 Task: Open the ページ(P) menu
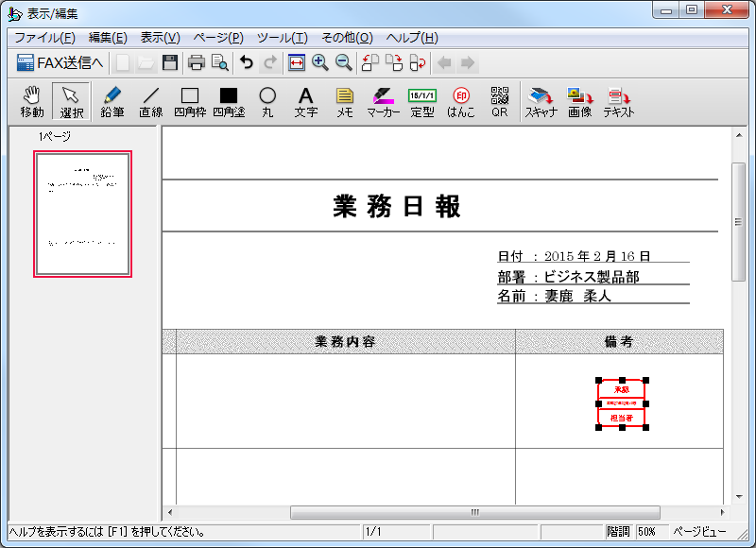pyautogui.click(x=218, y=38)
